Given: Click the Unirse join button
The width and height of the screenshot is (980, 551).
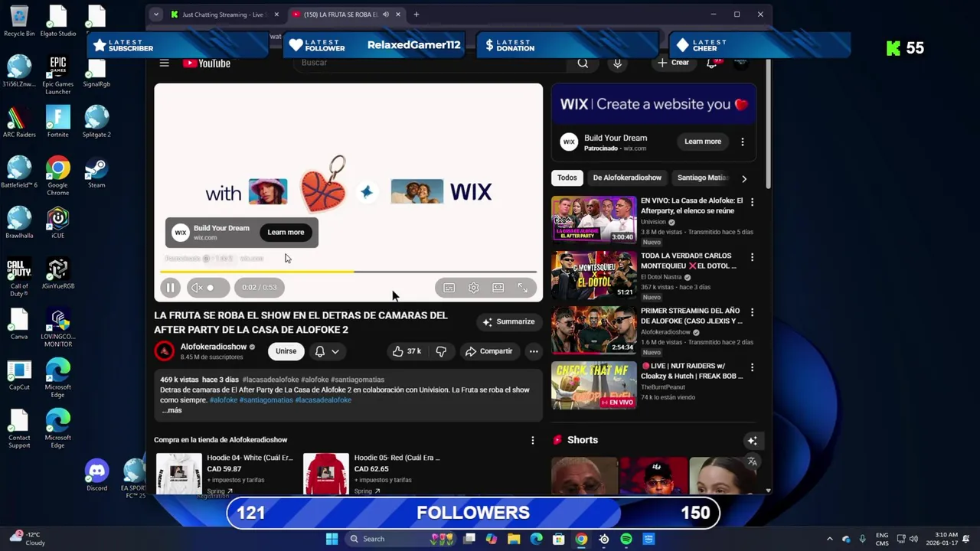Looking at the screenshot, I should pyautogui.click(x=286, y=351).
